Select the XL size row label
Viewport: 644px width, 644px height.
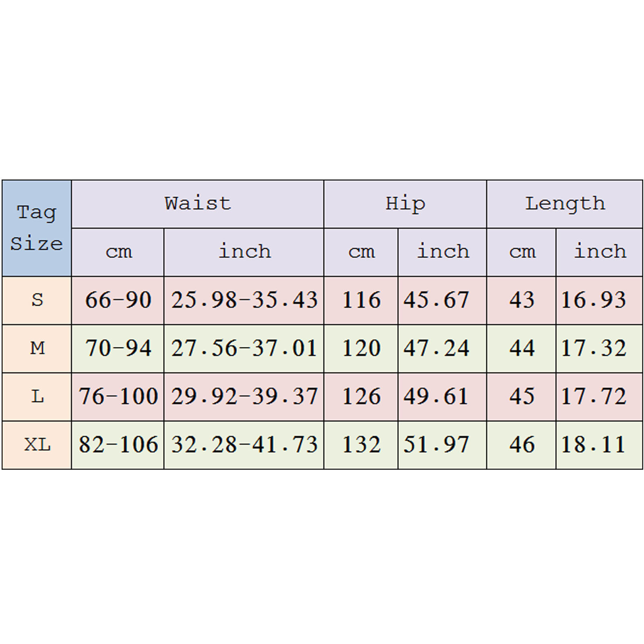[x=37, y=445]
